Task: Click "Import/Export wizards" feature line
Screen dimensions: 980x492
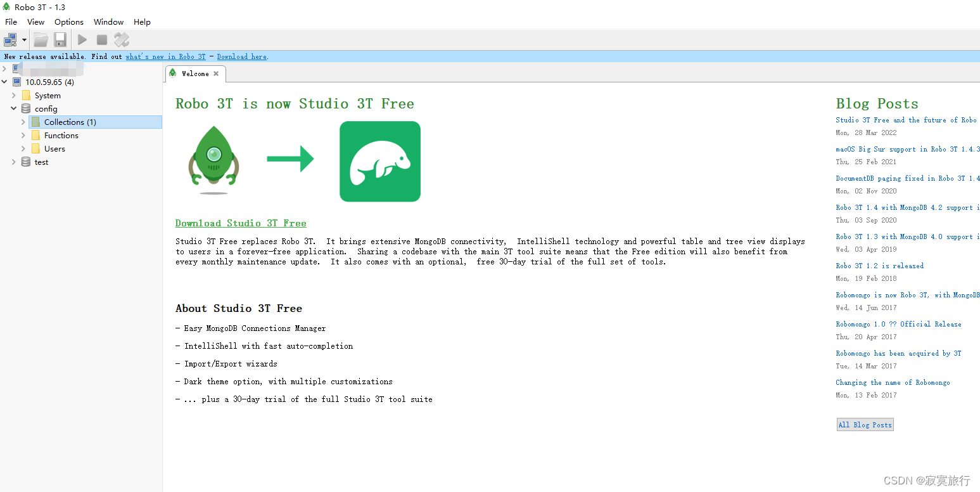Action: pos(226,364)
